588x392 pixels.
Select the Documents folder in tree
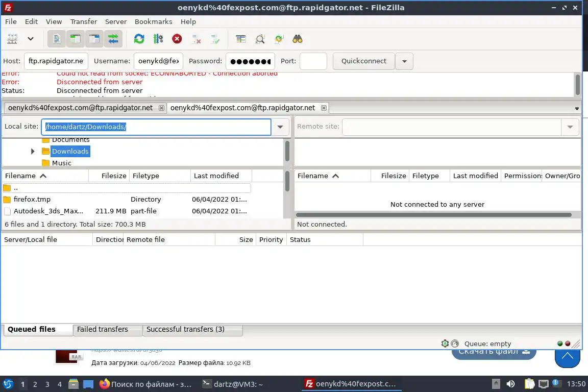(70, 140)
